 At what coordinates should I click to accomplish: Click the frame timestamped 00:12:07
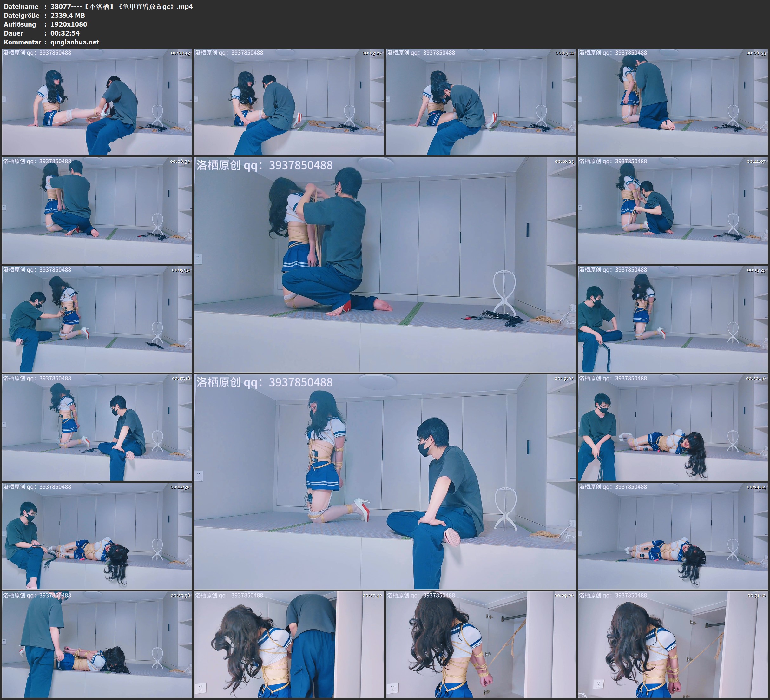click(x=673, y=210)
